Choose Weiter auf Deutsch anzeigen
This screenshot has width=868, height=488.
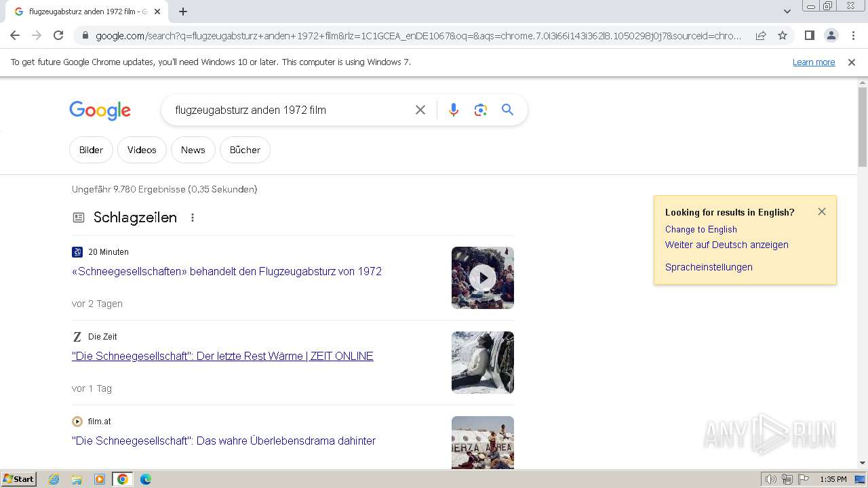pyautogui.click(x=727, y=245)
